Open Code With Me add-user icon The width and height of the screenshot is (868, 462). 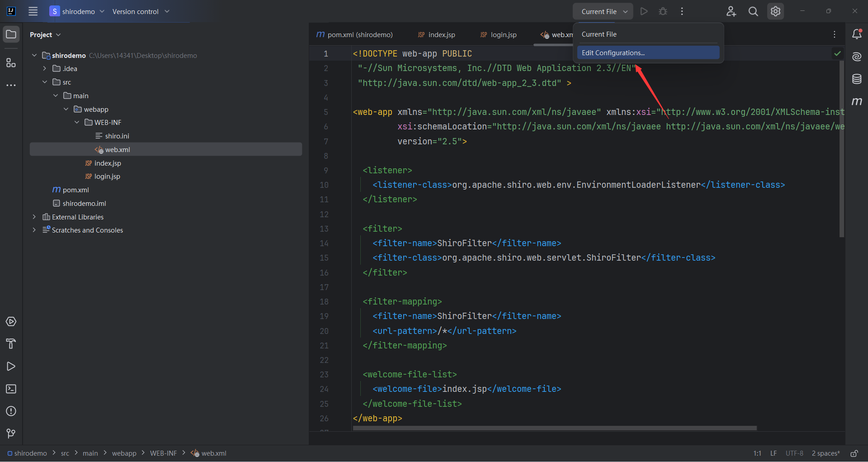[731, 11]
